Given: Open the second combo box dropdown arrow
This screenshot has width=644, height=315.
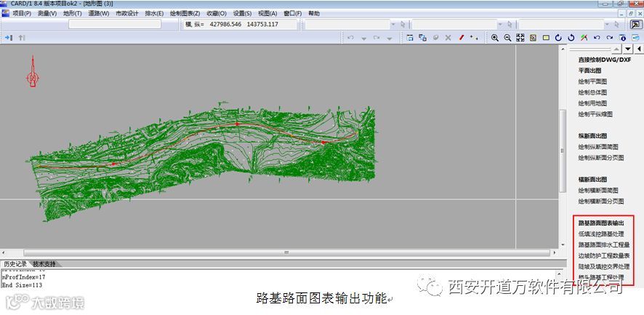Looking at the screenshot, I should [500, 24].
